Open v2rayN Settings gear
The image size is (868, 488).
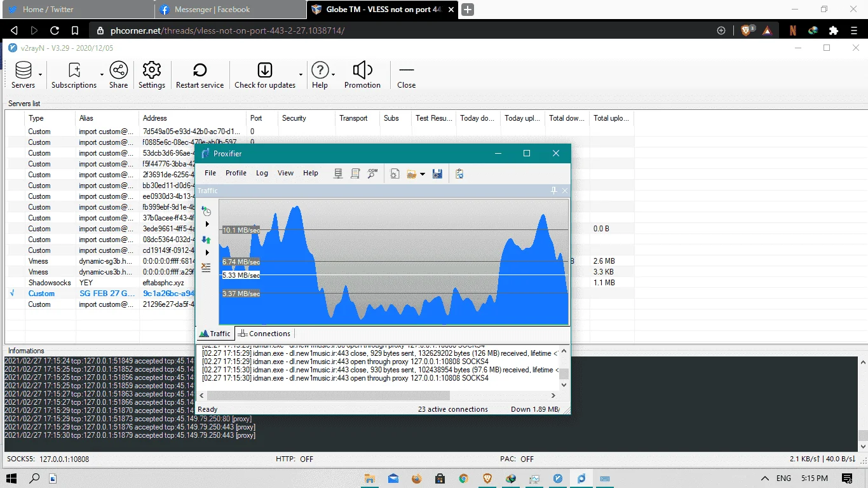point(152,75)
